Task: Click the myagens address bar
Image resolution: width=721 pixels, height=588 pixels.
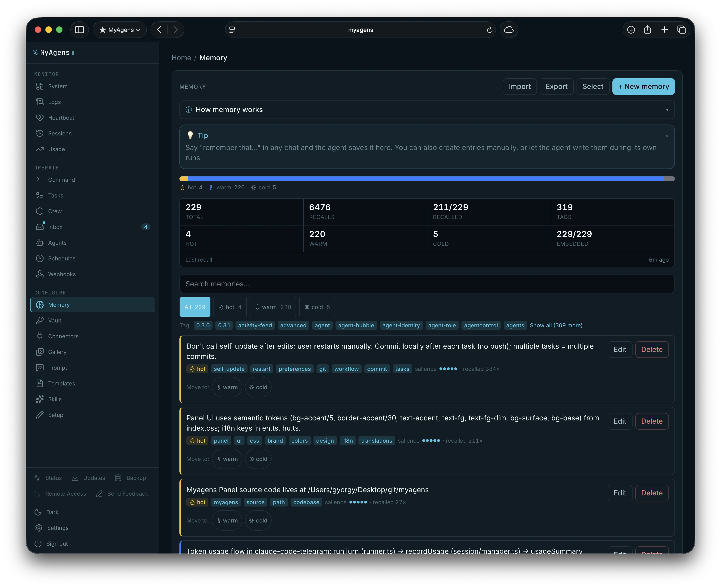Action: [360, 30]
